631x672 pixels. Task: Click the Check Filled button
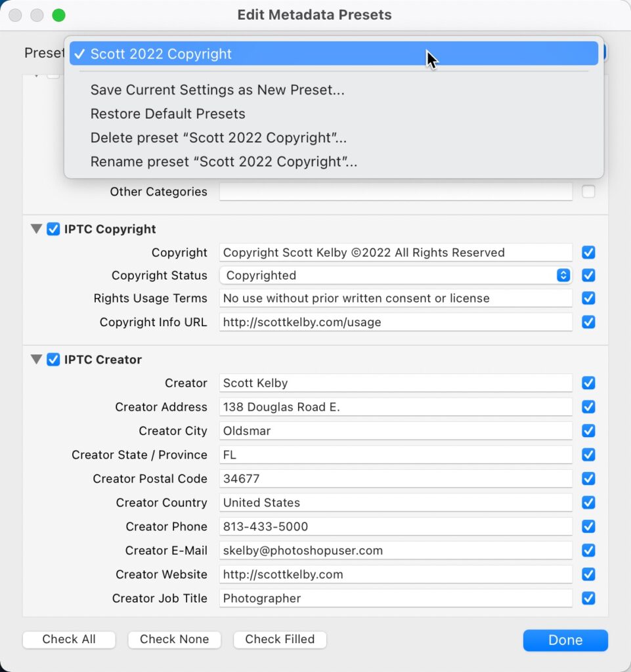[x=280, y=639]
